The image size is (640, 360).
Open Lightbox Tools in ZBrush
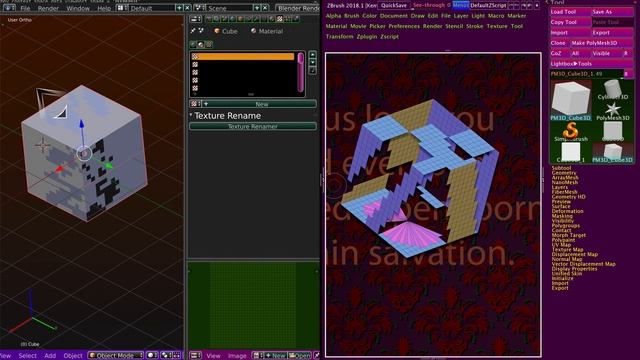pyautogui.click(x=591, y=64)
